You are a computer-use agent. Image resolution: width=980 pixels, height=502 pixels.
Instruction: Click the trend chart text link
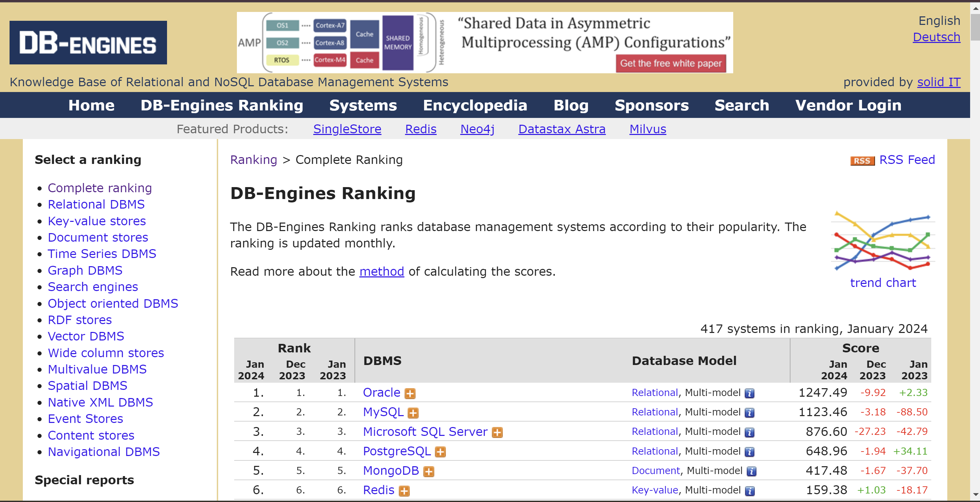[883, 283]
